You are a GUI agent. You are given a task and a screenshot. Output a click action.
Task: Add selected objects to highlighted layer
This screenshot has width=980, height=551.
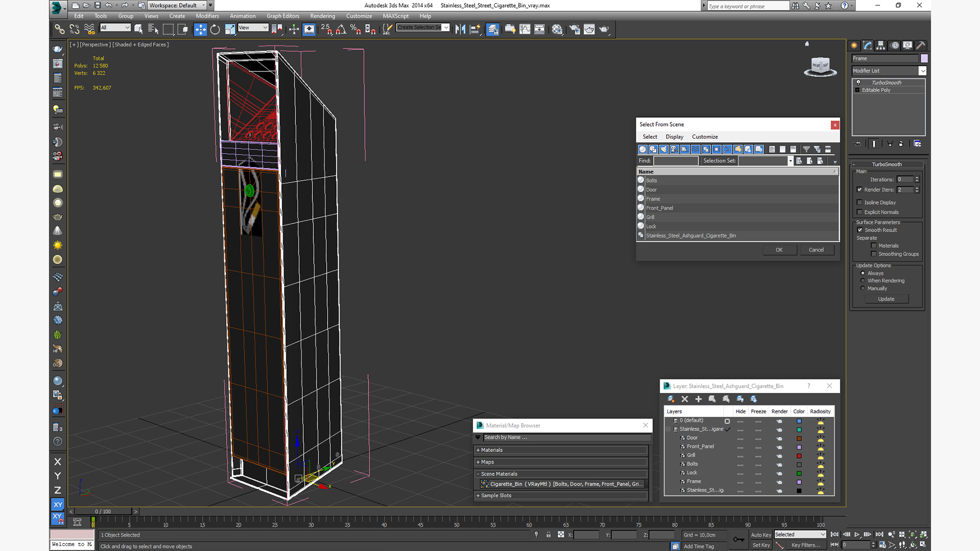point(698,399)
